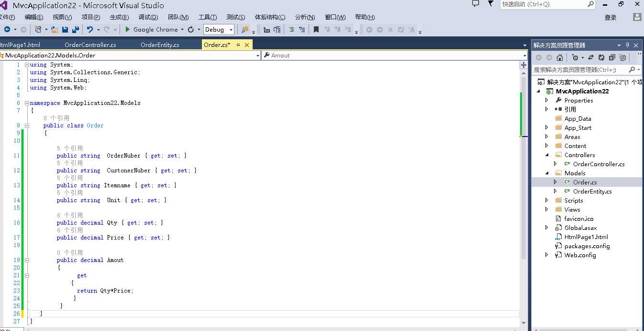This screenshot has height=331, width=644.
Task: Open the 帮助(H) menu
Action: (365, 17)
